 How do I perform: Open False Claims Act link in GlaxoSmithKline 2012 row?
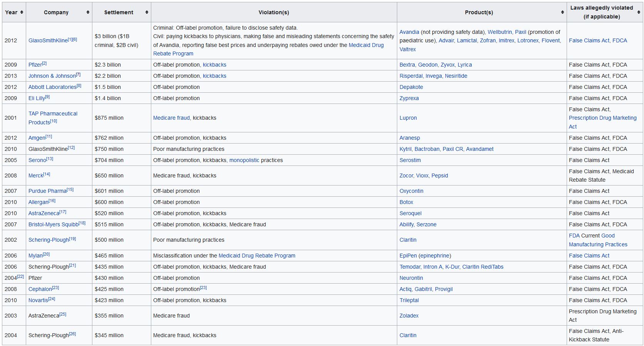589,40
